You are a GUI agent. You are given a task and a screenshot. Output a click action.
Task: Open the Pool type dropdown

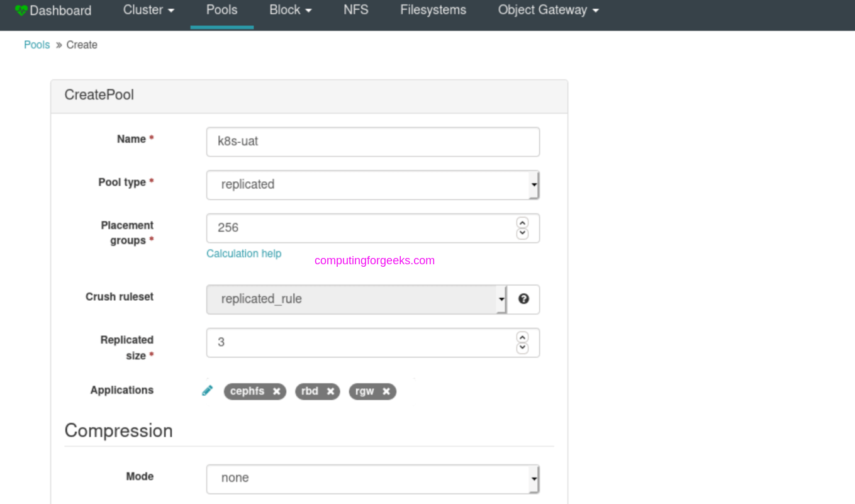(x=533, y=184)
